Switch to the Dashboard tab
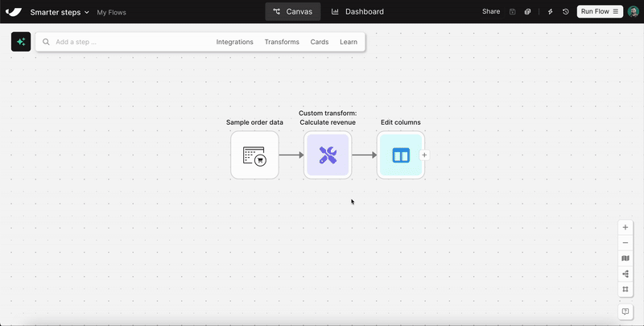Screen dimensions: 644x326 pyautogui.click(x=357, y=11)
